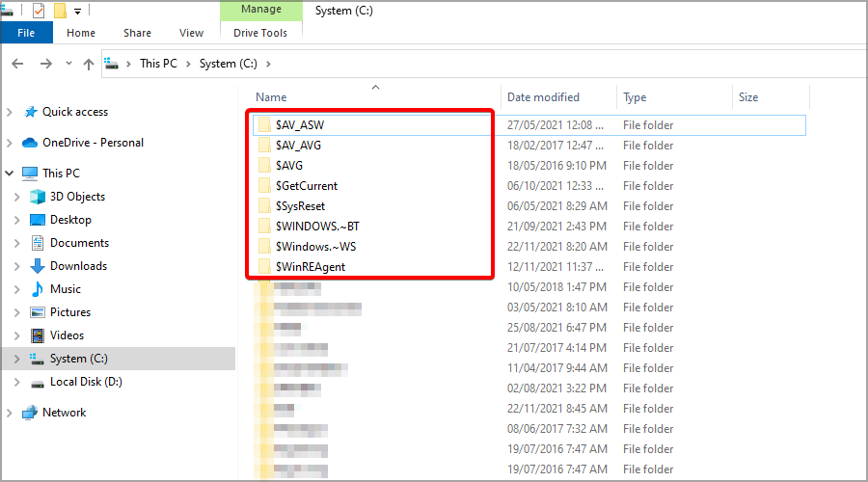Image resolution: width=868 pixels, height=482 pixels.
Task: Open Pictures icon in navigation pane
Action: 38,312
